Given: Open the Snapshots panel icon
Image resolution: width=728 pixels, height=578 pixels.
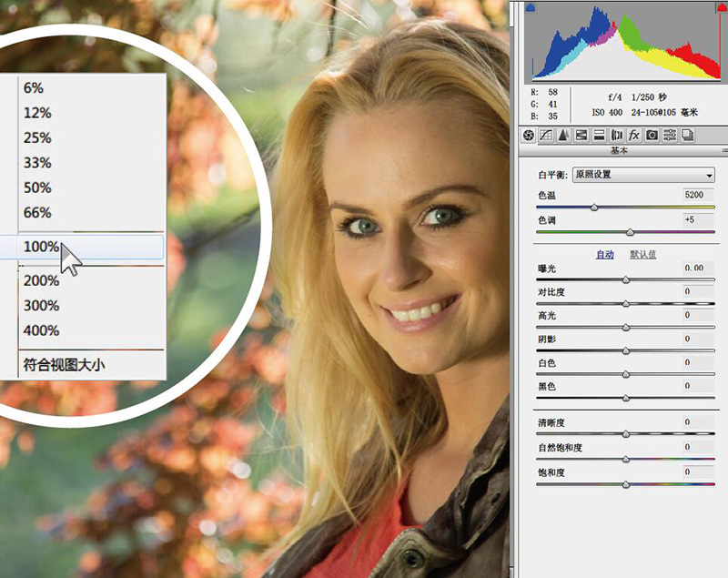Looking at the screenshot, I should pos(688,135).
